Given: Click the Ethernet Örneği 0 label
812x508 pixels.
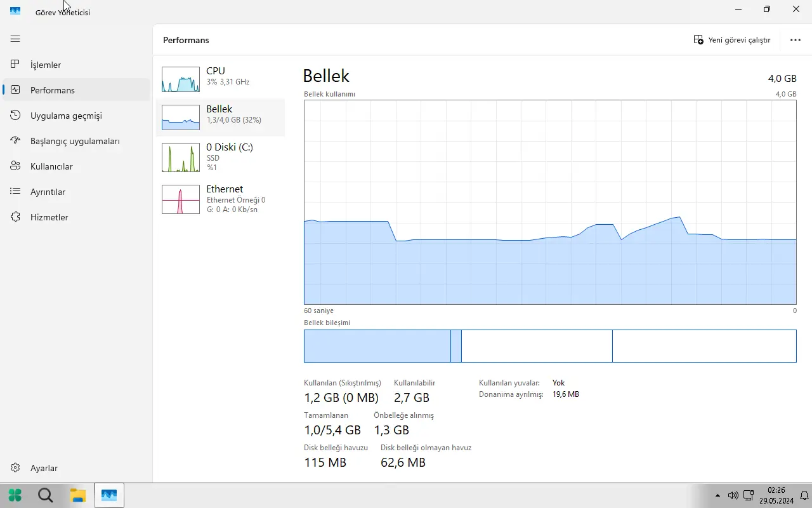Looking at the screenshot, I should (x=236, y=200).
